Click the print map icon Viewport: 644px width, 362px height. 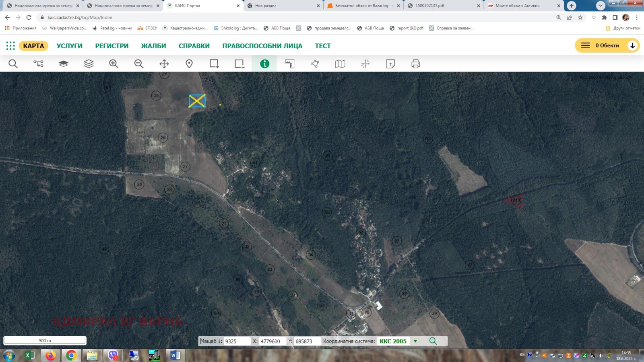coord(415,64)
